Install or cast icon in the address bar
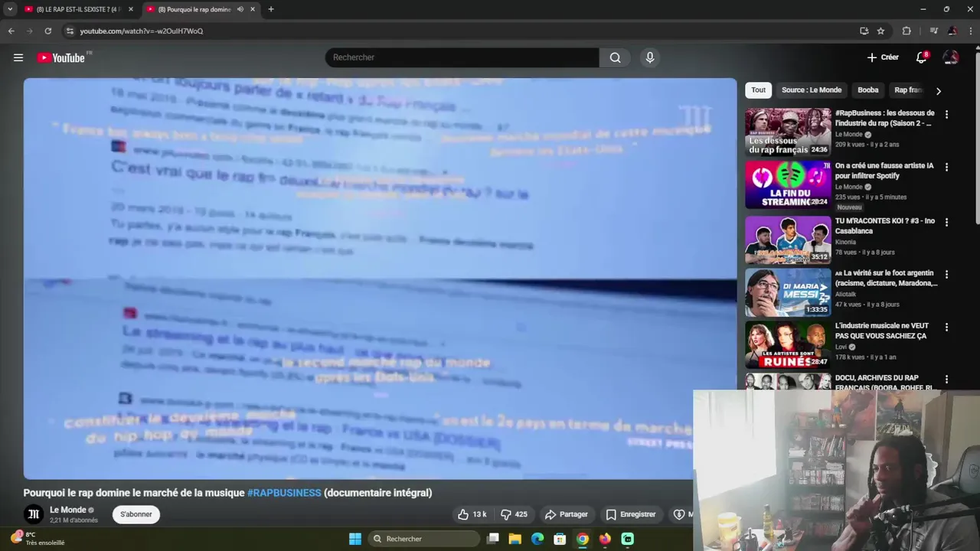The image size is (980, 551). pyautogui.click(x=864, y=31)
